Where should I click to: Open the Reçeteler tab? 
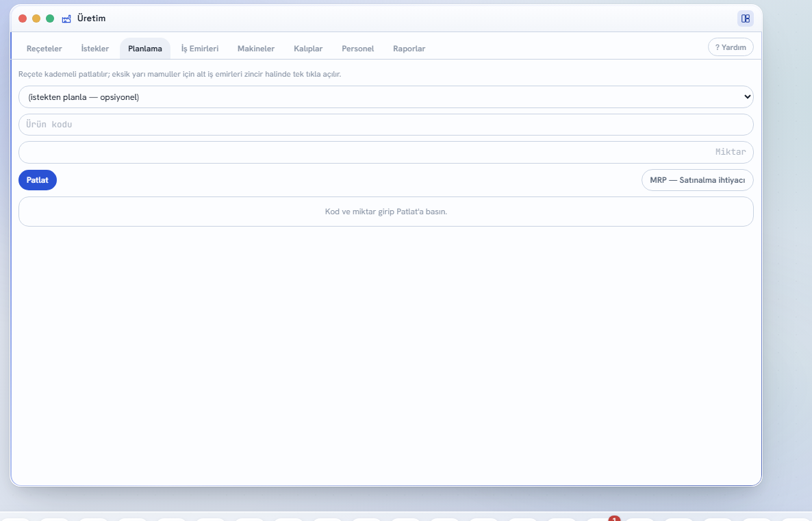44,49
